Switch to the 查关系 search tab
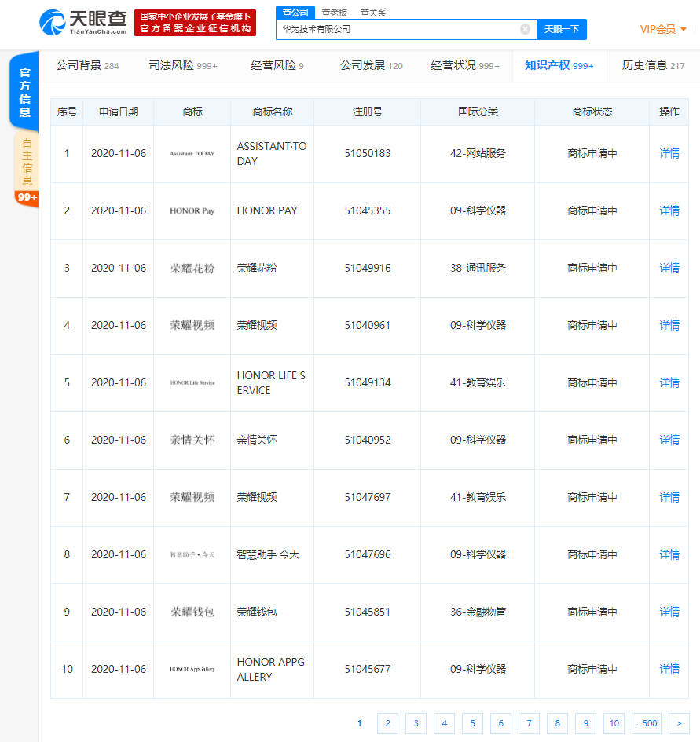Viewport: 700px width, 742px height. pyautogui.click(x=373, y=13)
